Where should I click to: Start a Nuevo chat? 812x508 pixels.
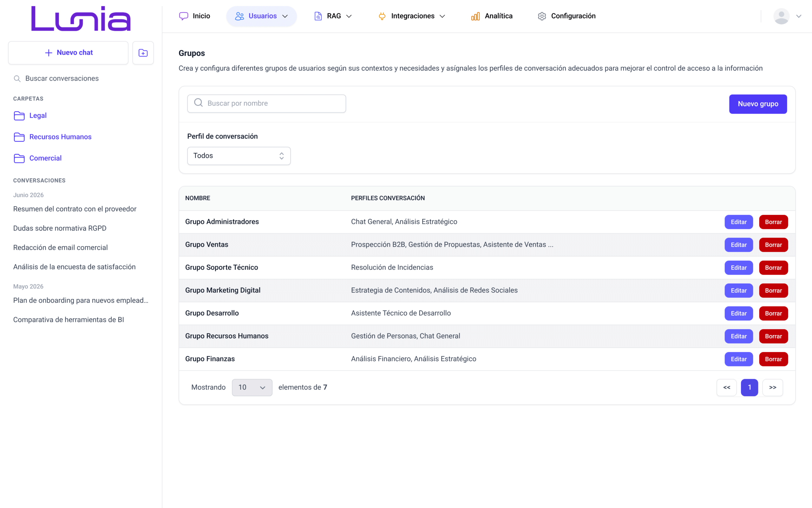coord(69,53)
